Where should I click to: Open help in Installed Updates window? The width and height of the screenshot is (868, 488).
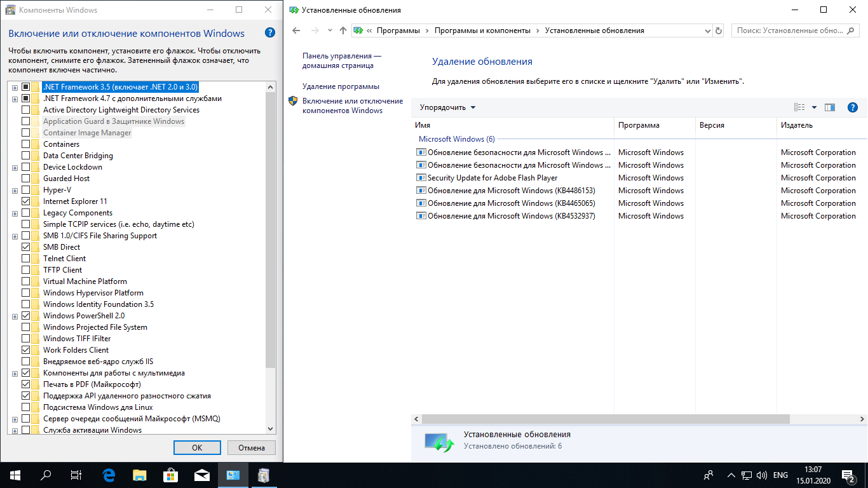pos(853,107)
